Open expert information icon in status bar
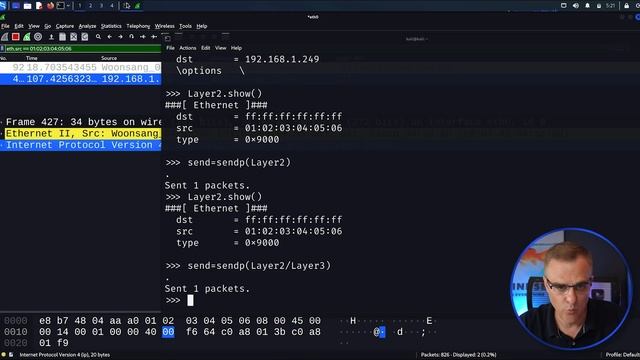The height and width of the screenshot is (360, 640). pos(4,355)
